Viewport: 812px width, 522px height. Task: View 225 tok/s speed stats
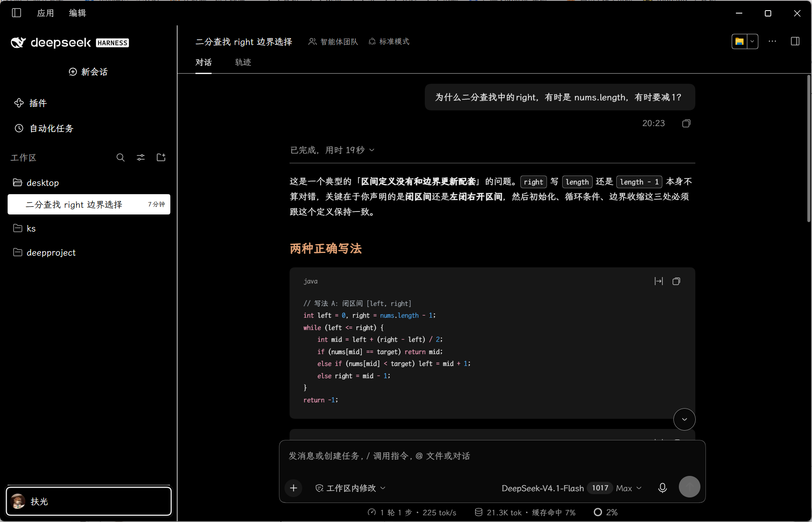(x=412, y=513)
